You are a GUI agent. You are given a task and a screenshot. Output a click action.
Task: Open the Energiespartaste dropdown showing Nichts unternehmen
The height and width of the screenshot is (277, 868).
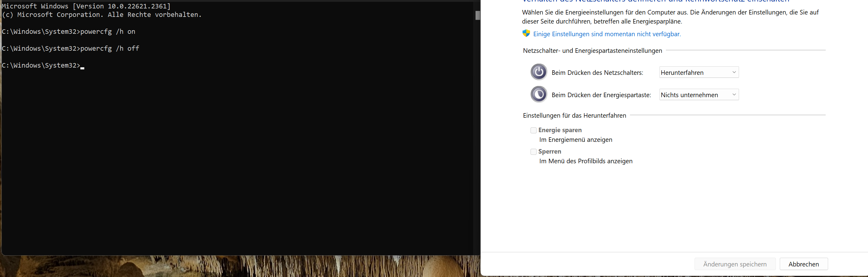(699, 95)
